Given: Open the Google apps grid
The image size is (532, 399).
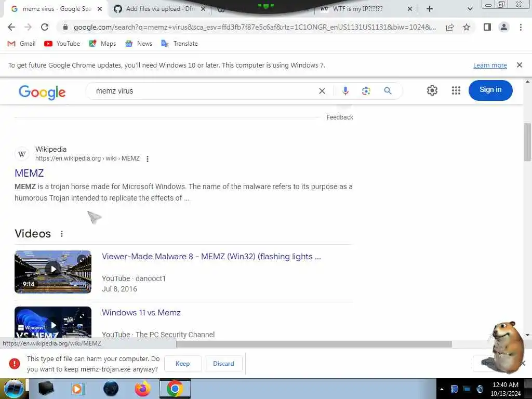Looking at the screenshot, I should click(x=456, y=90).
